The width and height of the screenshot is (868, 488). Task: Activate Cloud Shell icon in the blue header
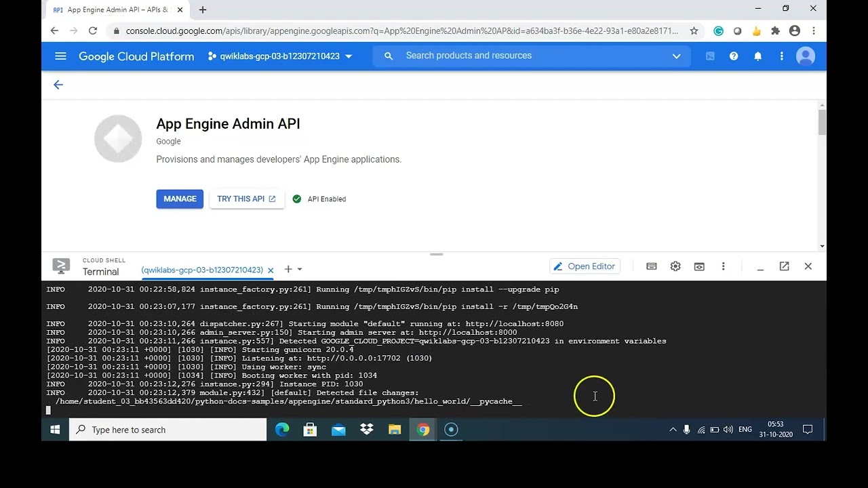coord(710,56)
